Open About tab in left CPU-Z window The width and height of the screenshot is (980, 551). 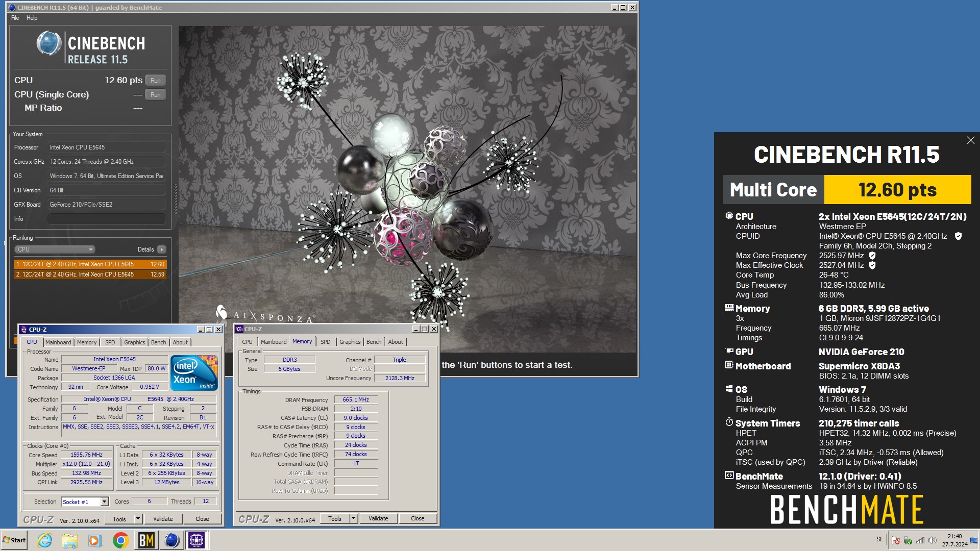coord(180,342)
